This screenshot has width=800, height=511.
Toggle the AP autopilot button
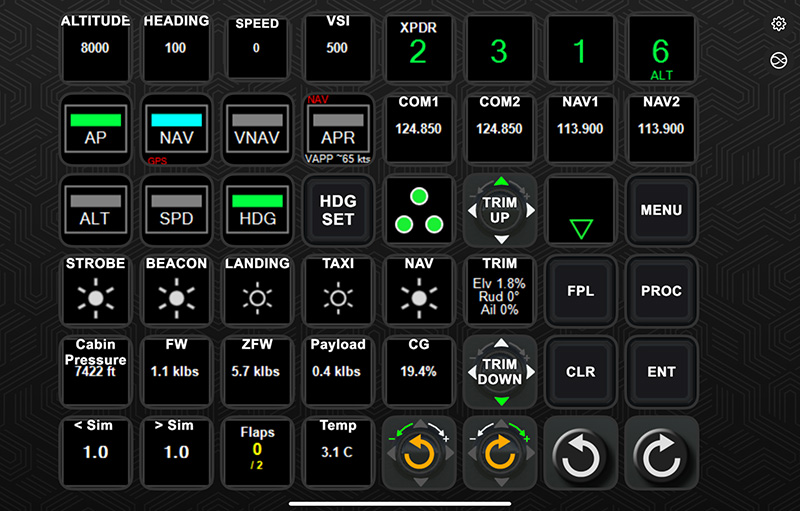coord(95,129)
